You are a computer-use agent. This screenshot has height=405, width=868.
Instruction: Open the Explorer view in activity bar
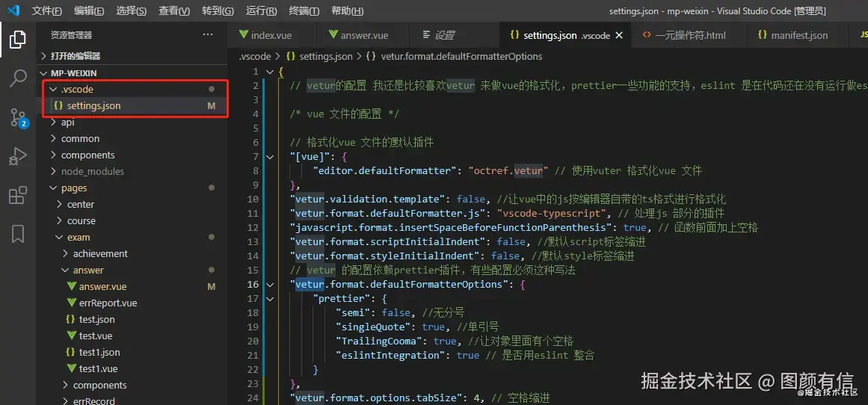(18, 40)
